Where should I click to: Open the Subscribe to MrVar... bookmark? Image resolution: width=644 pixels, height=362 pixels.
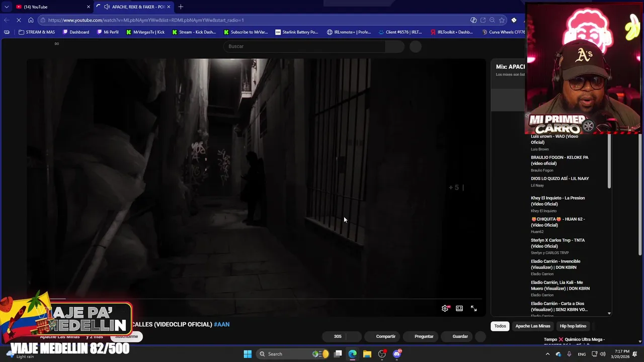click(246, 32)
